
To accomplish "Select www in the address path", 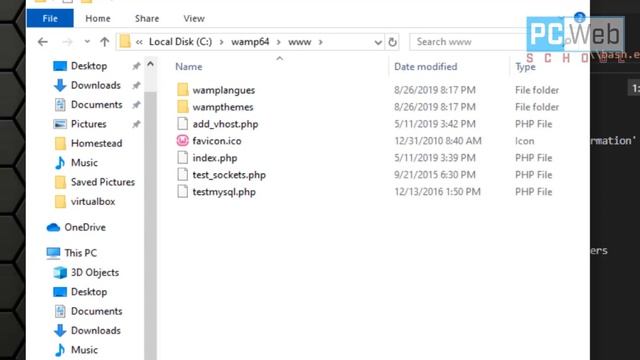I will click(x=300, y=42).
